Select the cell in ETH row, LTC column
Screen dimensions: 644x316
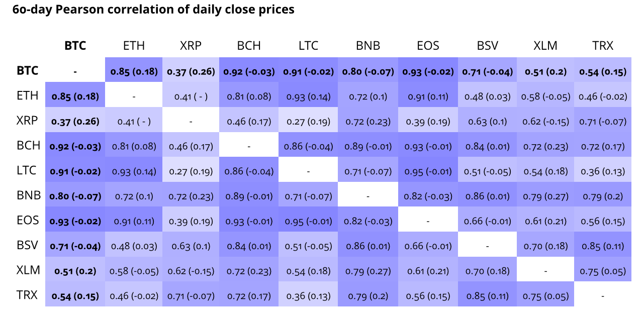pyautogui.click(x=308, y=96)
